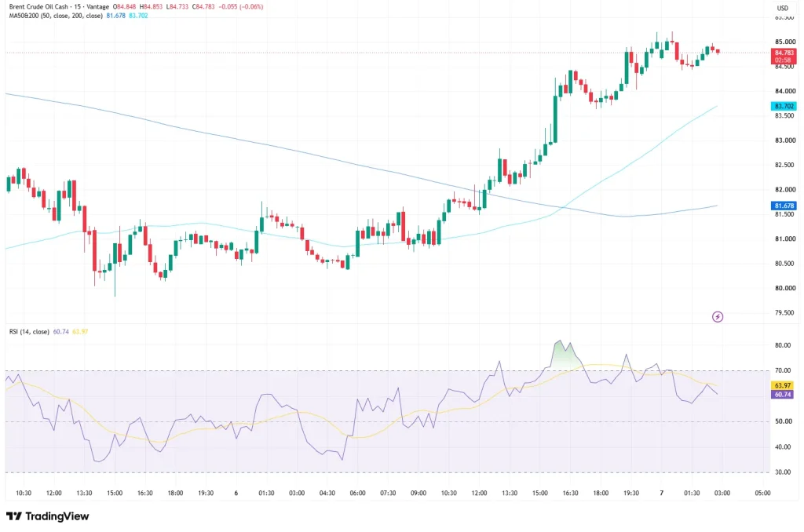Click the 80.00 RSI scale label
The height and width of the screenshot is (532, 804).
coord(783,345)
